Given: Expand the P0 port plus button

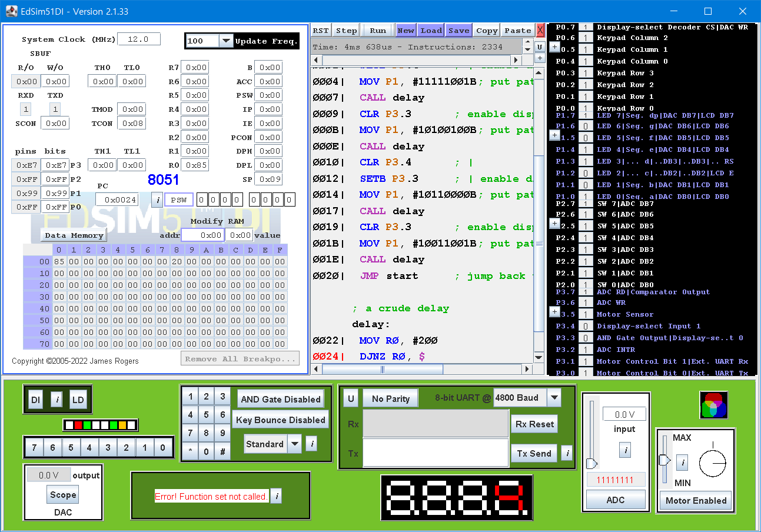Looking at the screenshot, I should [x=554, y=47].
